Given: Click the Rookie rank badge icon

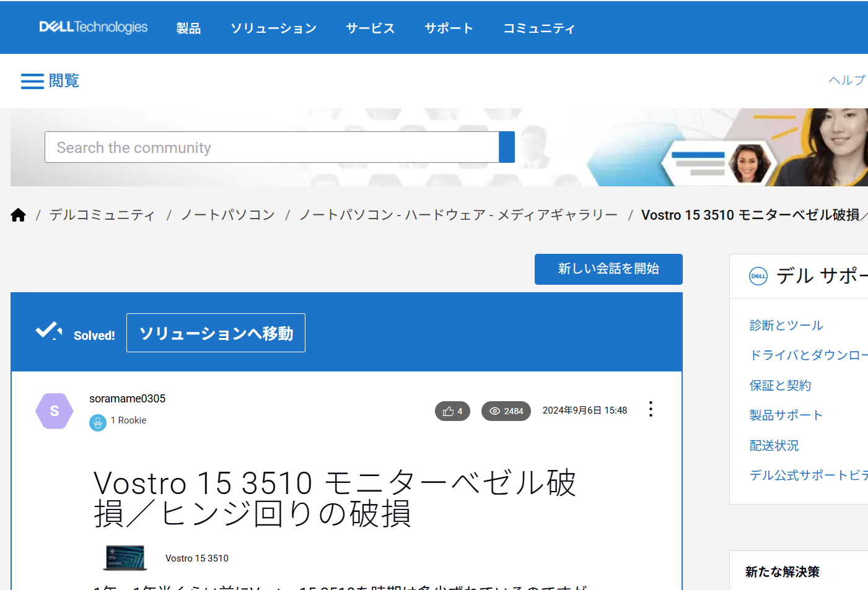Looking at the screenshot, I should click(98, 422).
